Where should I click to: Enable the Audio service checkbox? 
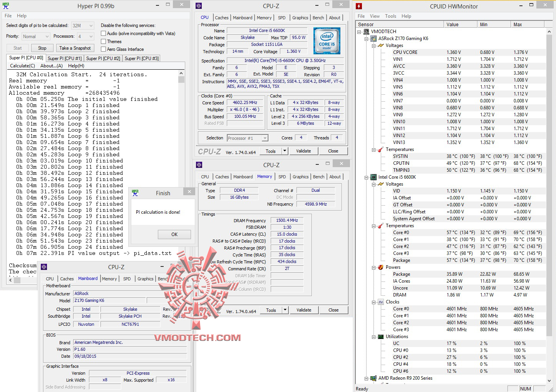coord(103,34)
